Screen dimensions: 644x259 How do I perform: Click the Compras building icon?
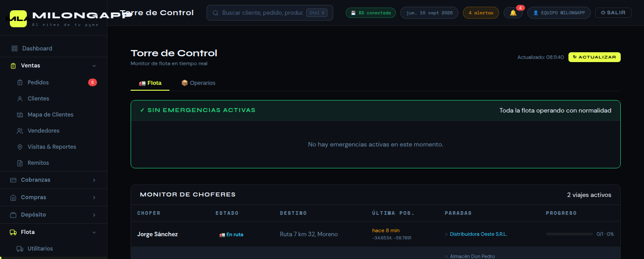13,197
